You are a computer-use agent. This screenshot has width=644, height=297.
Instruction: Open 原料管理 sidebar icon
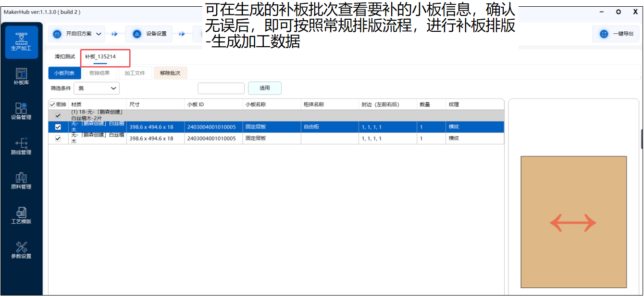[22, 181]
